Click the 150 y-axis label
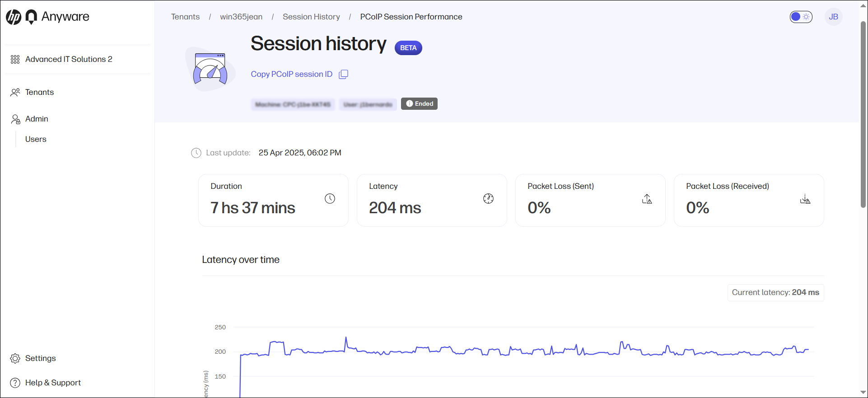 tap(220, 376)
